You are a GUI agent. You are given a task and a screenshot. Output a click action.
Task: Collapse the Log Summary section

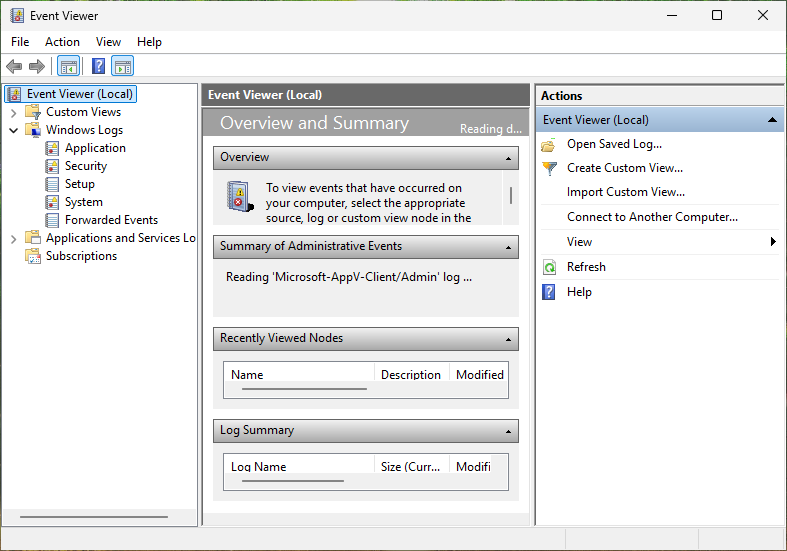click(509, 431)
